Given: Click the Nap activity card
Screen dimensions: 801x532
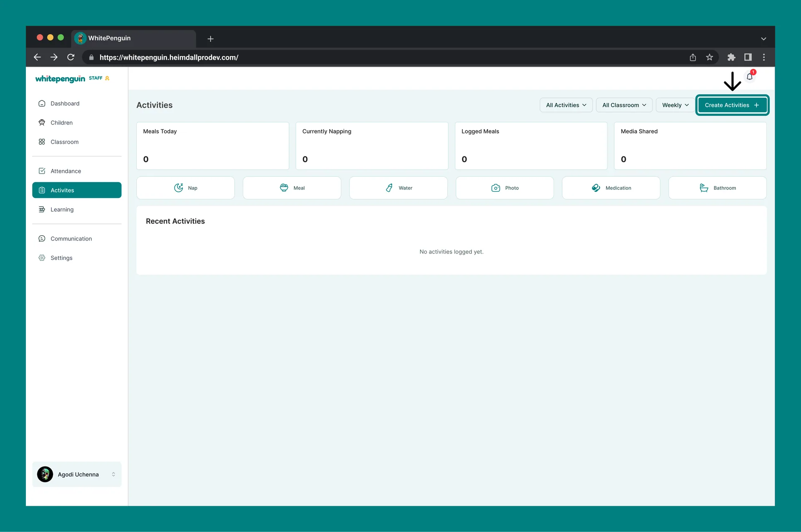Looking at the screenshot, I should (185, 188).
